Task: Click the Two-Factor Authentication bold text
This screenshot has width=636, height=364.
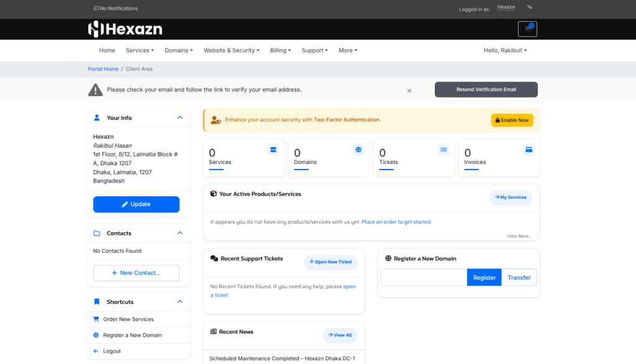Action: 347,120
